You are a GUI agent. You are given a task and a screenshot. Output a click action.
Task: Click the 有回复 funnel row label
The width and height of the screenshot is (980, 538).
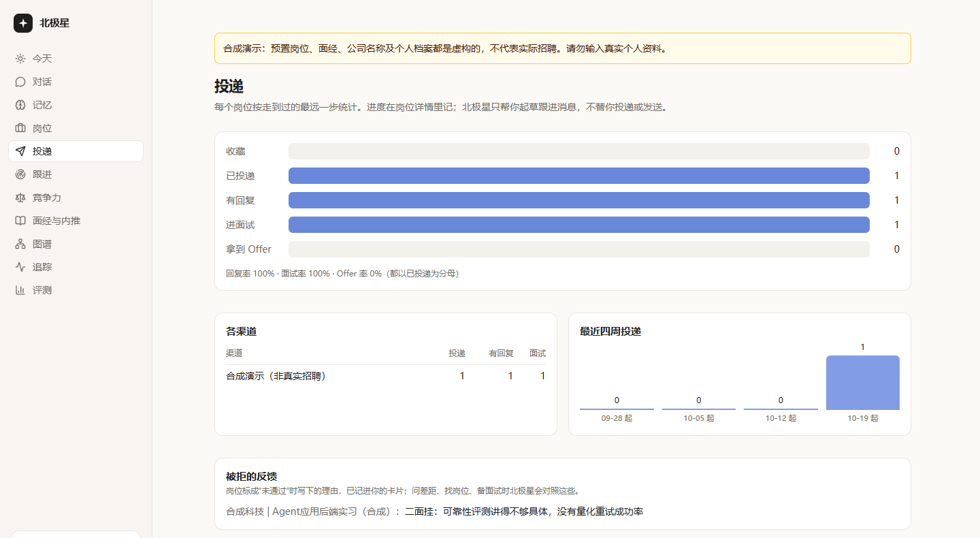click(240, 200)
